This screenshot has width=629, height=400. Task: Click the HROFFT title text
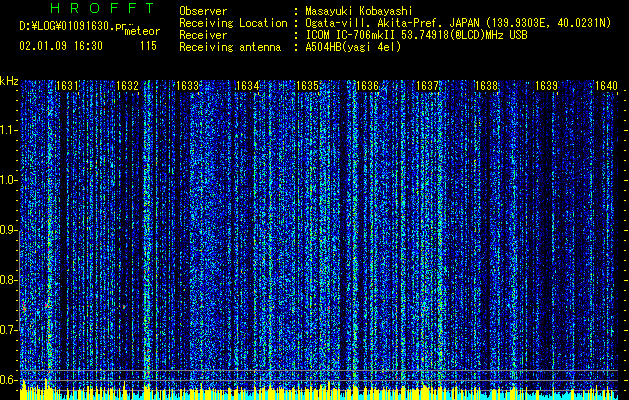[x=102, y=8]
